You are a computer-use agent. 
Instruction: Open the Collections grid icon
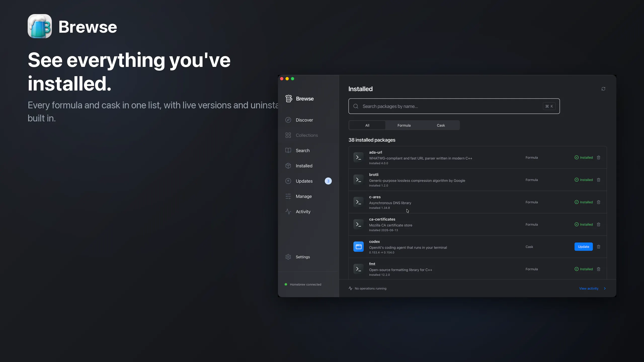(288, 135)
